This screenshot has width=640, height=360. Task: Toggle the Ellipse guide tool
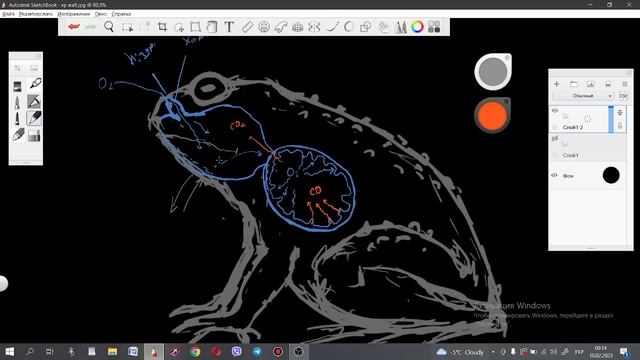(264, 27)
